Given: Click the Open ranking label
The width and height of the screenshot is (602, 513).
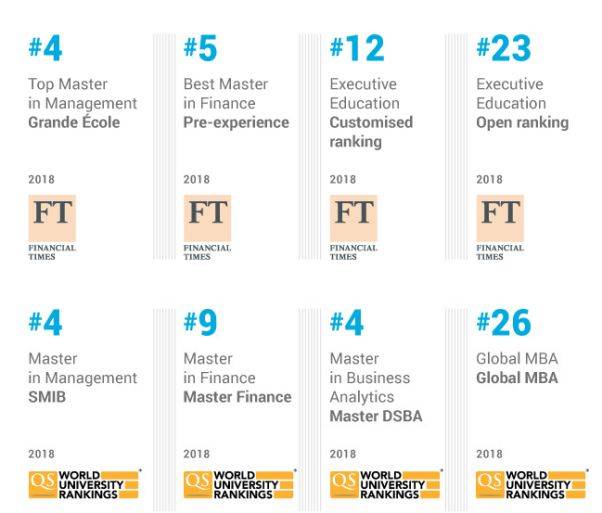Looking at the screenshot, I should [x=522, y=123].
